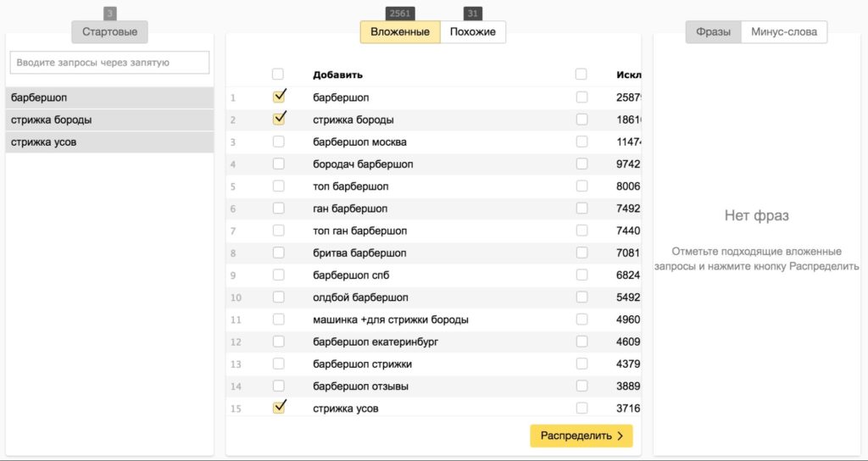This screenshot has height=461, width=868.
Task: Click the comma-separated queries input field
Action: (109, 63)
